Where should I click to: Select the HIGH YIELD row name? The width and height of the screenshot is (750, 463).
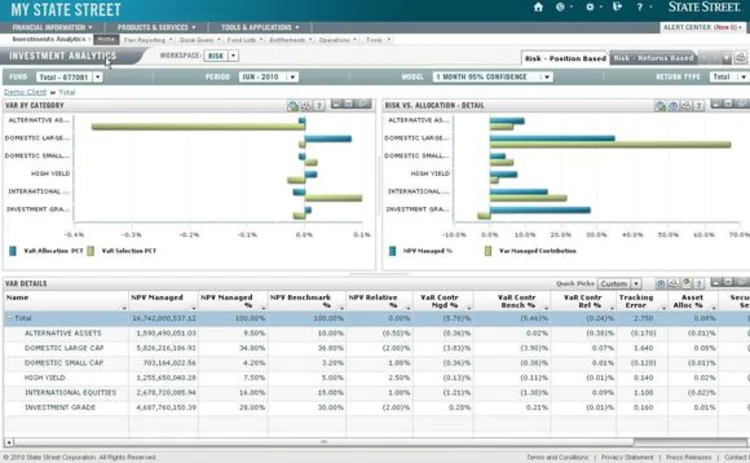[x=47, y=377]
